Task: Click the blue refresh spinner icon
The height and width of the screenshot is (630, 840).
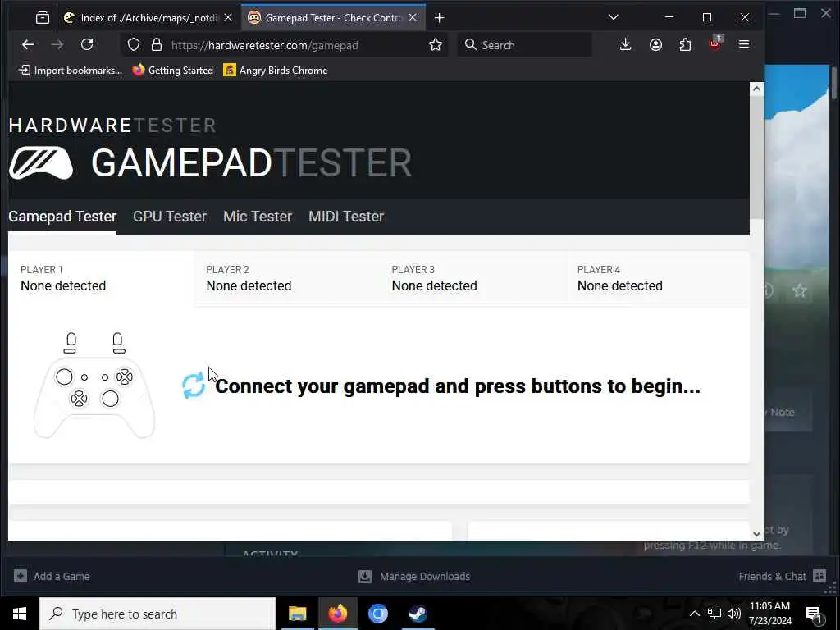Action: 194,386
